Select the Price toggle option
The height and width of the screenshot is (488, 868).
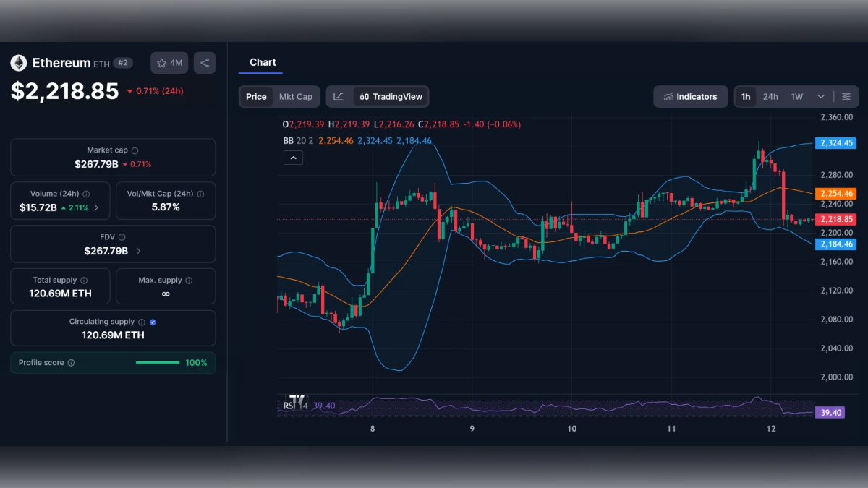tap(255, 96)
